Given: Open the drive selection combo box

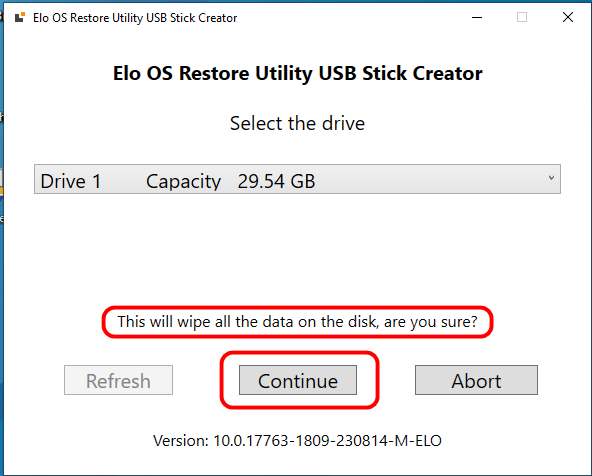Looking at the screenshot, I should [x=297, y=179].
